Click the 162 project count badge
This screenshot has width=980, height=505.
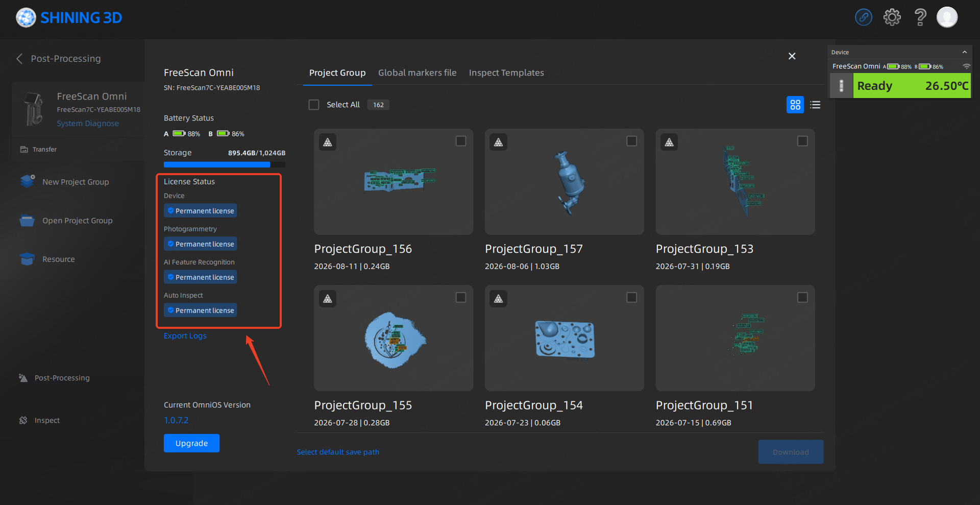tap(378, 105)
